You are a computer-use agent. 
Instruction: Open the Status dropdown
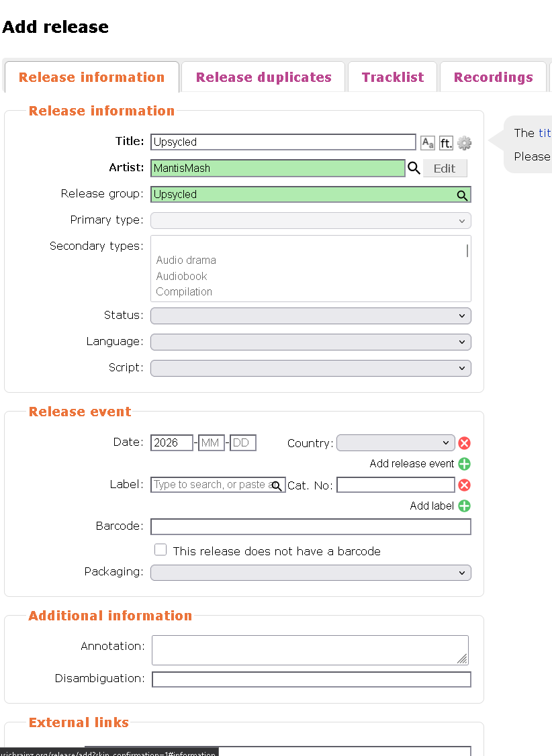click(310, 316)
